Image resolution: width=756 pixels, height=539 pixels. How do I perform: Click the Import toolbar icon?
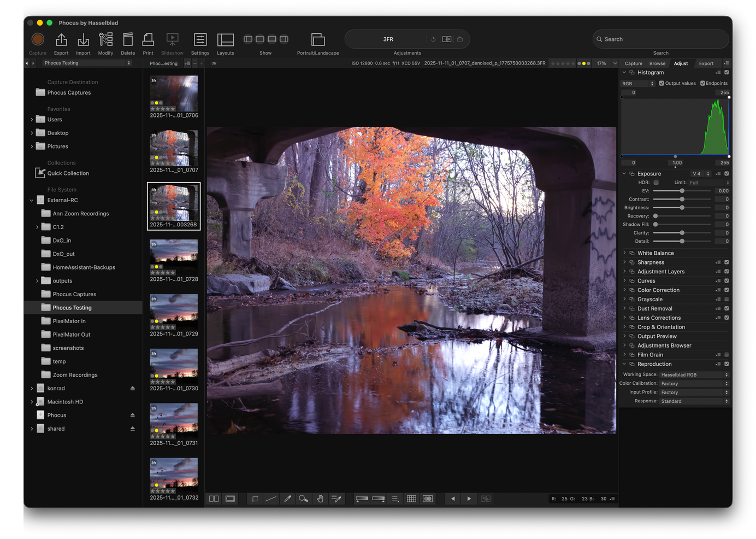tap(83, 43)
